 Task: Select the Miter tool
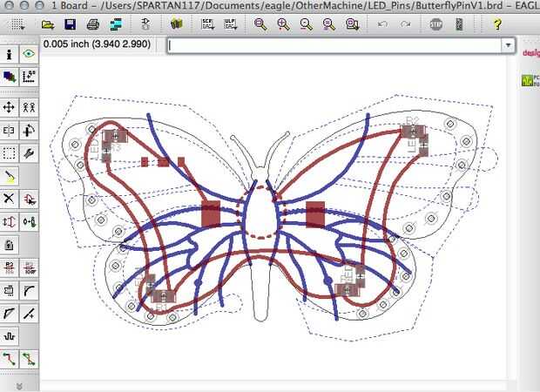click(x=29, y=291)
